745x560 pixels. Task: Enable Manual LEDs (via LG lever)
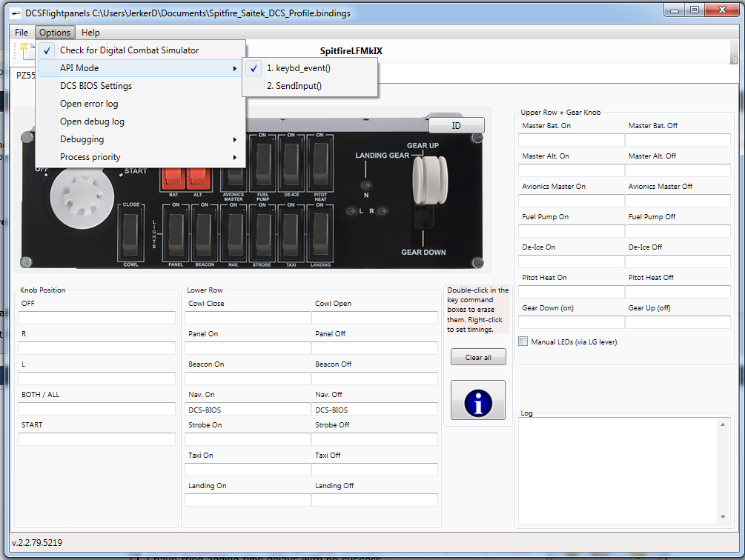[x=523, y=341]
